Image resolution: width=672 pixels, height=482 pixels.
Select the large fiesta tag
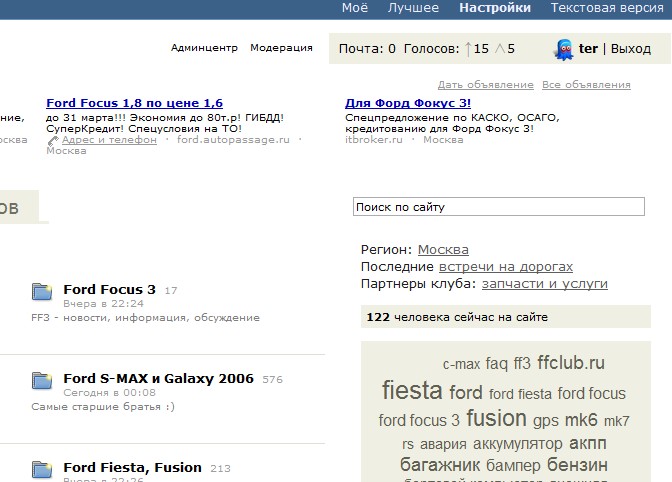[x=412, y=390]
